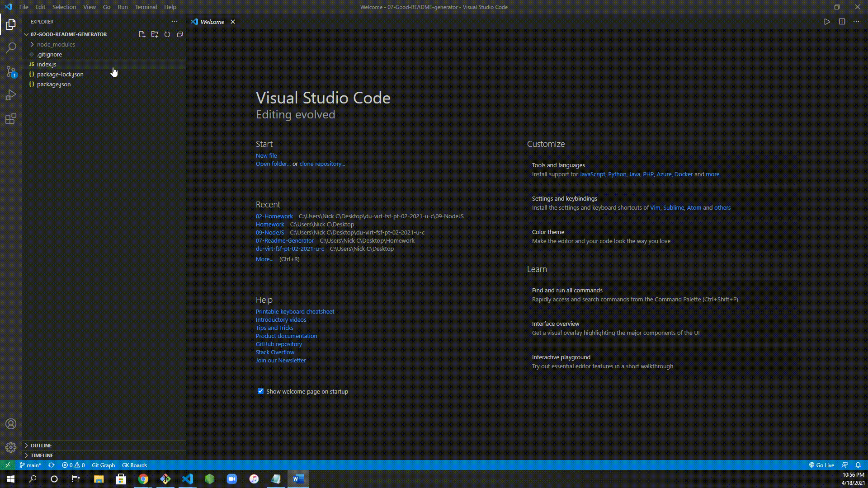Open the Extensions view
This screenshot has width=868, height=488.
pos(11,119)
